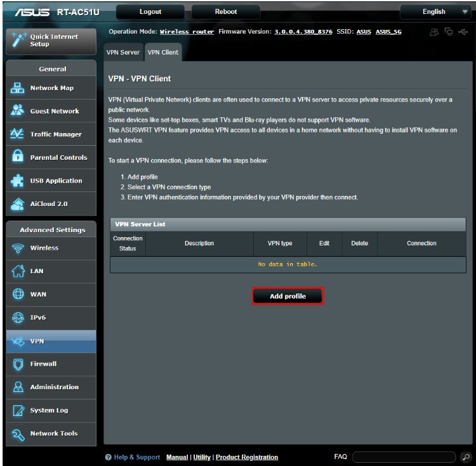
Task: Click the FAQ search magnifier icon
Action: (465, 457)
